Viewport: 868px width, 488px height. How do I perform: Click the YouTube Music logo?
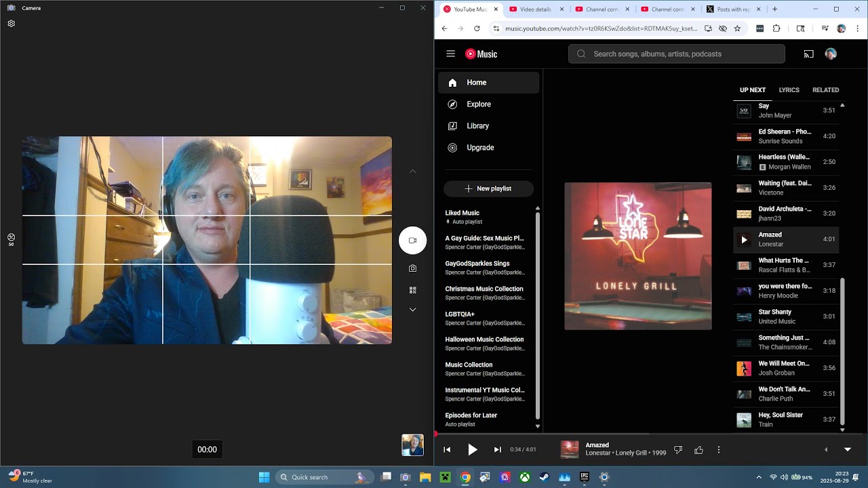coord(481,54)
